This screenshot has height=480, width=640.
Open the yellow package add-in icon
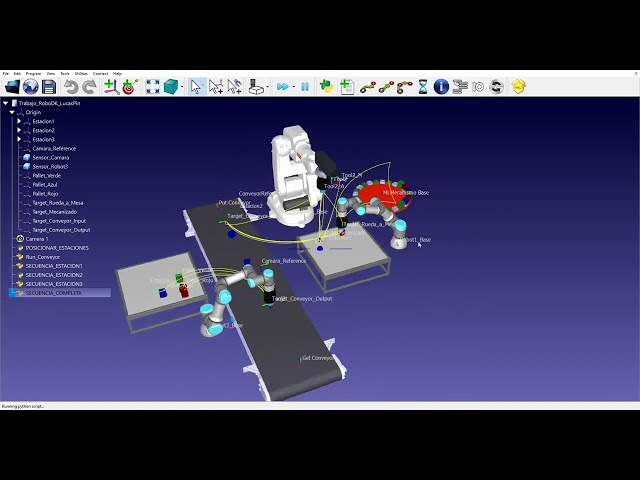(518, 87)
